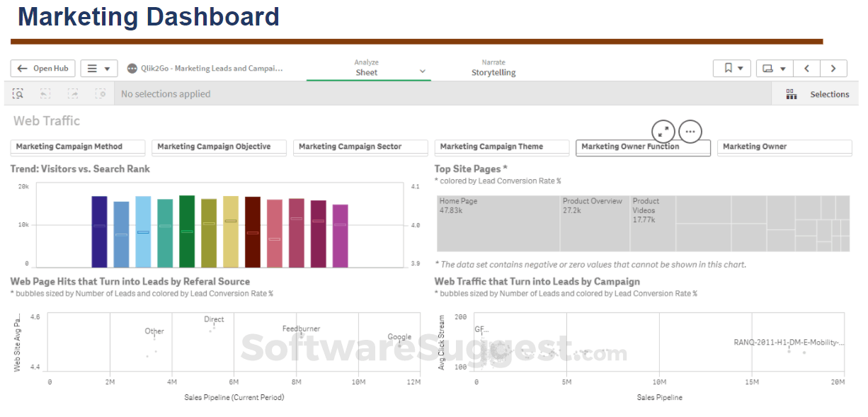Viewport: 868px width, 417px height.
Task: Open the sheet navigator dropdown arrow
Action: (x=782, y=68)
